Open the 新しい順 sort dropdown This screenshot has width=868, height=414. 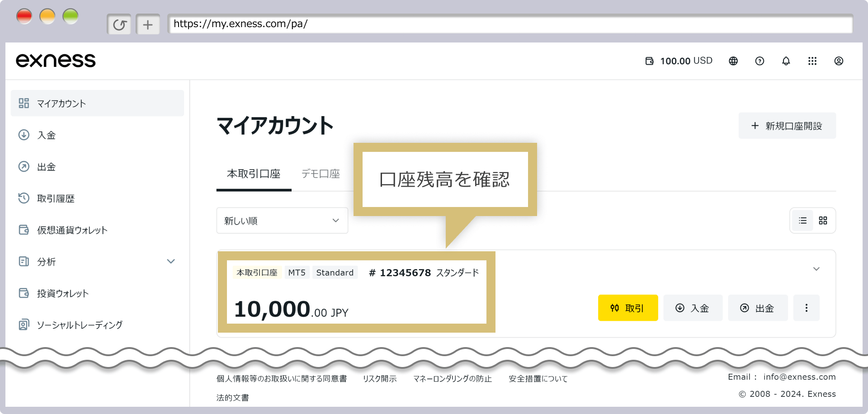(282, 221)
